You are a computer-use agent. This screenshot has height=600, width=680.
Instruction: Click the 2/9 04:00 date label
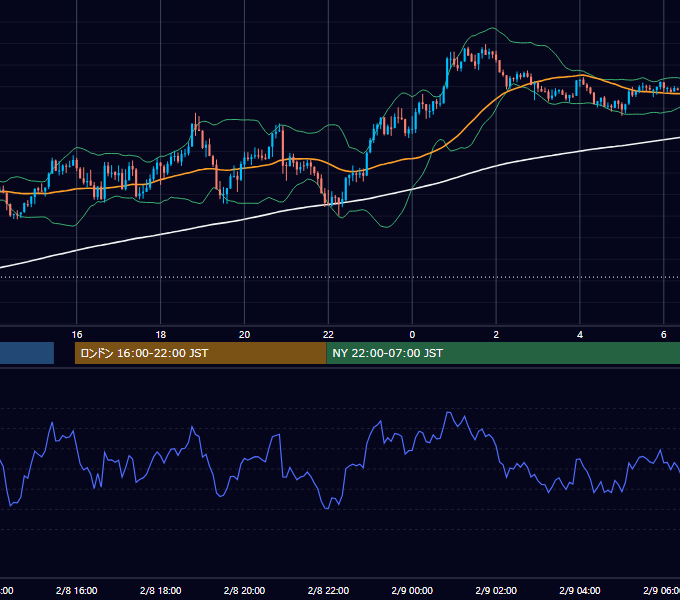pos(580,590)
